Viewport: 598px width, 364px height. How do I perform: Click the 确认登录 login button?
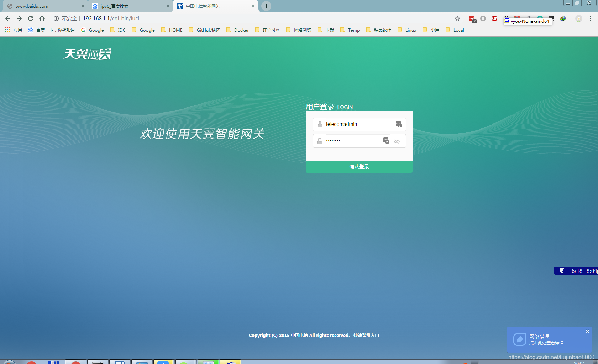(359, 167)
